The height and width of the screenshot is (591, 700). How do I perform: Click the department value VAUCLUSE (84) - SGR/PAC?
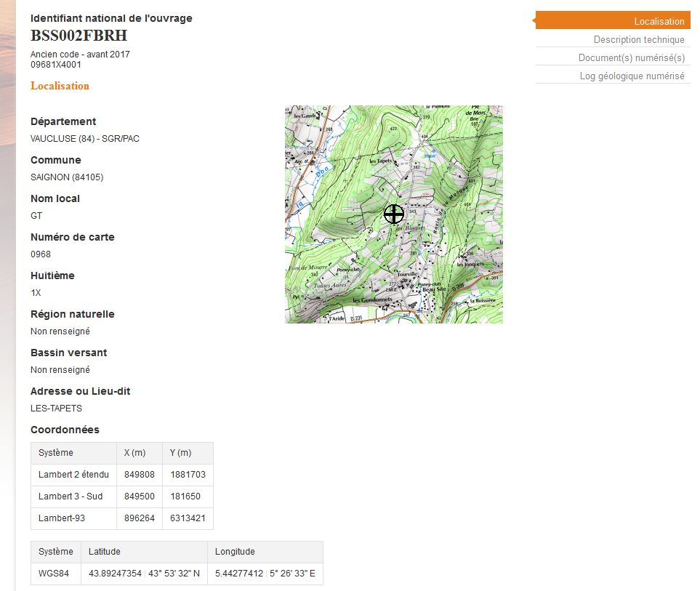[x=84, y=139]
